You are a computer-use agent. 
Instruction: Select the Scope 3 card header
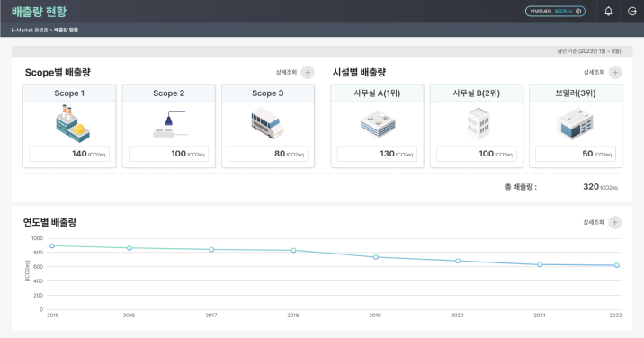[268, 93]
